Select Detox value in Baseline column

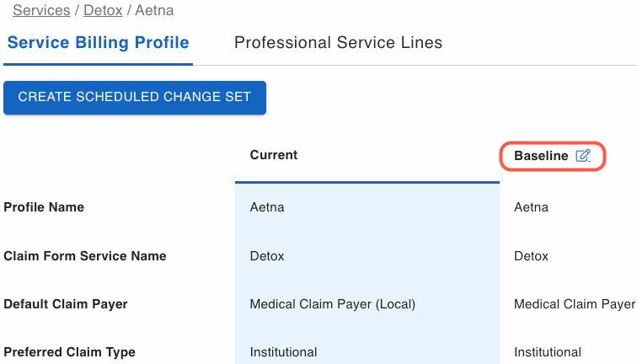click(x=531, y=256)
